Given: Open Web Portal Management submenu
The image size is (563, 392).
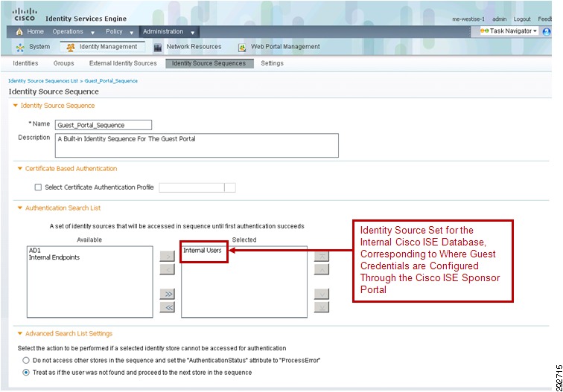Looking at the screenshot, I should [x=285, y=47].
